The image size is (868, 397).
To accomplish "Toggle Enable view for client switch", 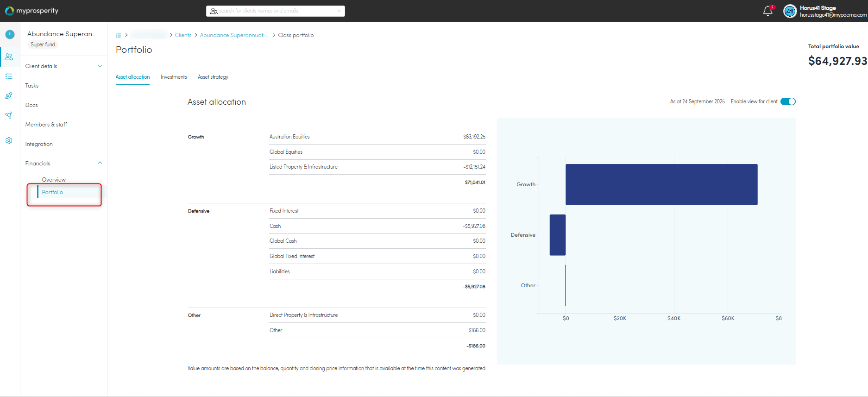I will pyautogui.click(x=788, y=101).
